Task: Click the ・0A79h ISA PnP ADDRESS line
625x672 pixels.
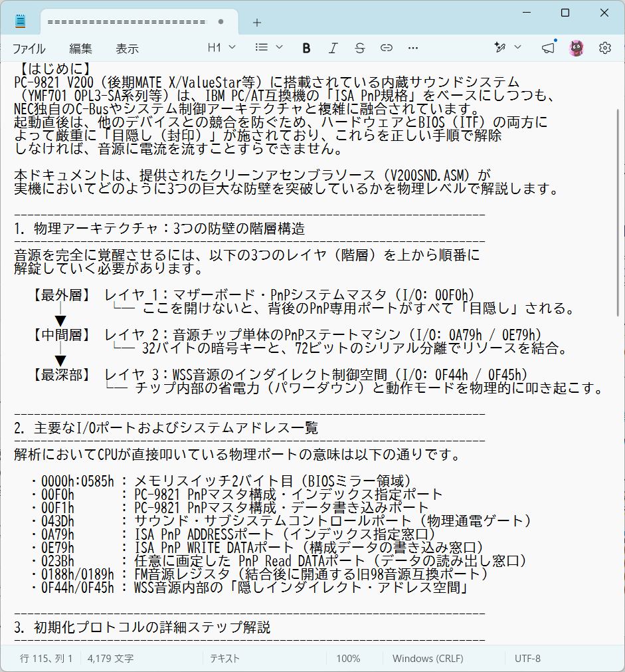Action: (x=233, y=534)
